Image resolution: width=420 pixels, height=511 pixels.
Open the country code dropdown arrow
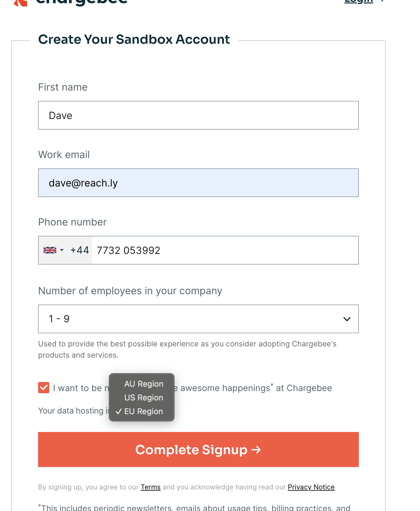(62, 250)
